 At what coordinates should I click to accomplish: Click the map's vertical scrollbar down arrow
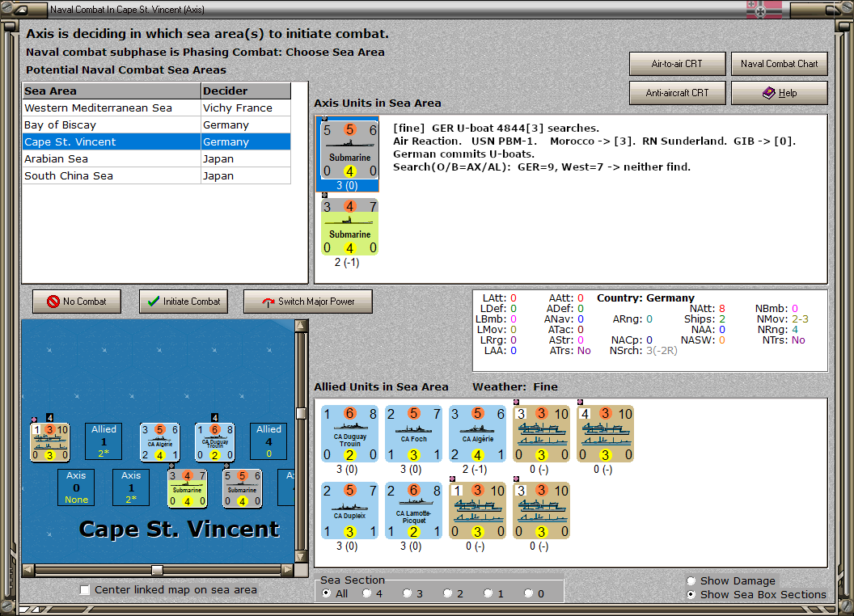point(301,557)
